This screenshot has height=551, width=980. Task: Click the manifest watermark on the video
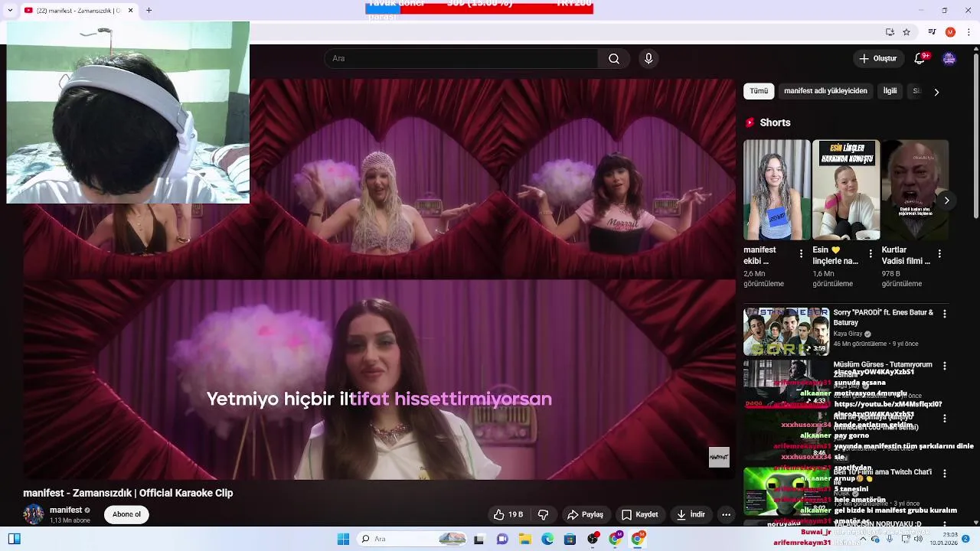[x=719, y=457]
